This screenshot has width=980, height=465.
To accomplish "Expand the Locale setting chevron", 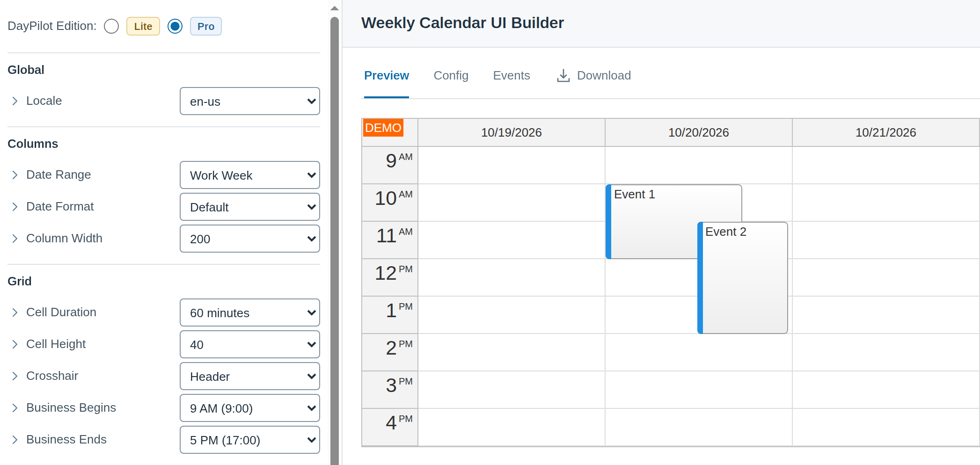I will click(x=15, y=101).
